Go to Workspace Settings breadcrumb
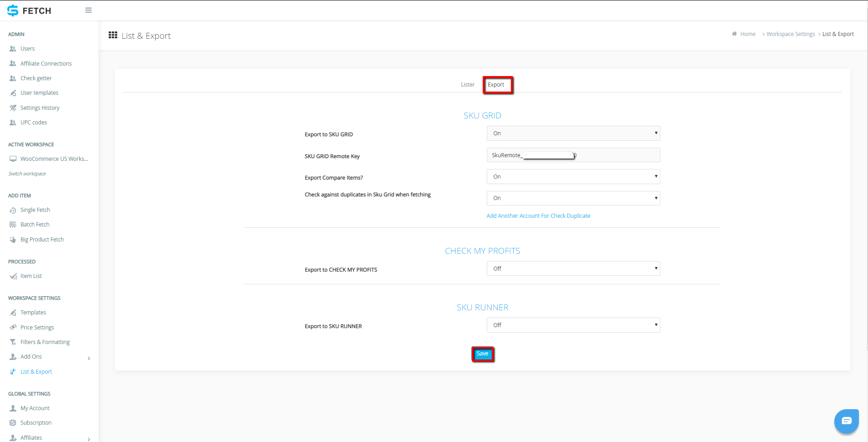The image size is (868, 442). click(791, 34)
